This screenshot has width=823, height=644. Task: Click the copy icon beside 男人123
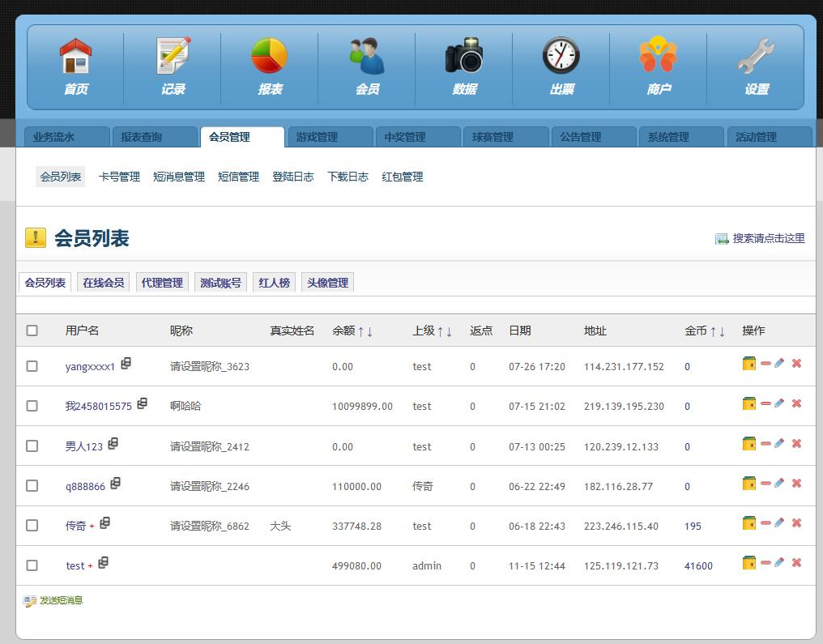[113, 443]
